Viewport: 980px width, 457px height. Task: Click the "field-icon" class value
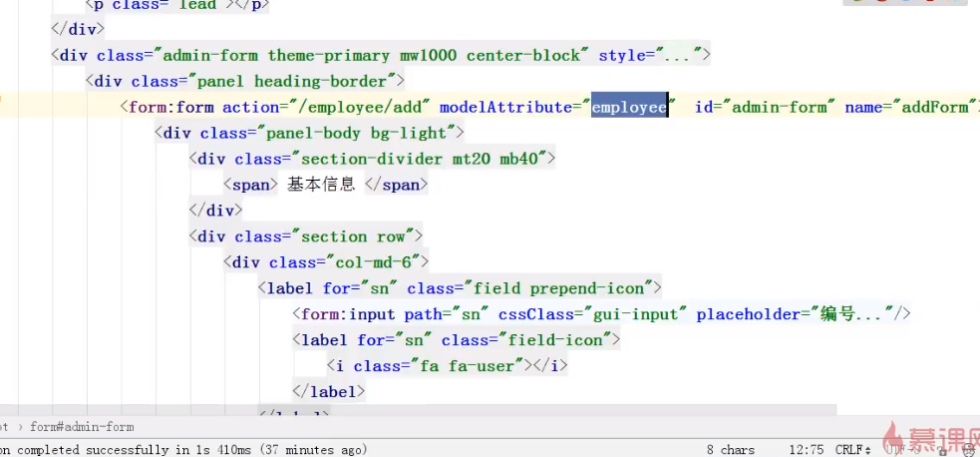tap(555, 340)
